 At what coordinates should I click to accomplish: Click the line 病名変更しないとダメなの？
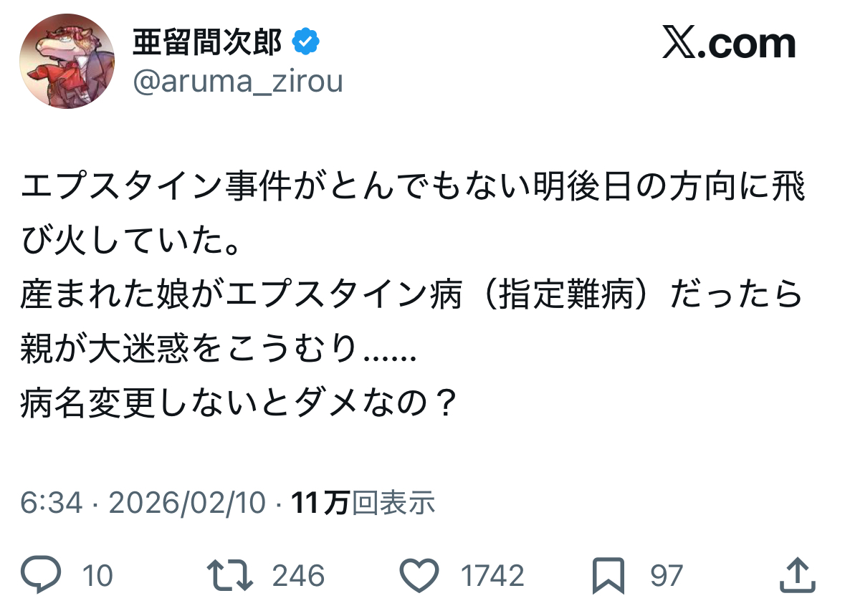coord(239,406)
